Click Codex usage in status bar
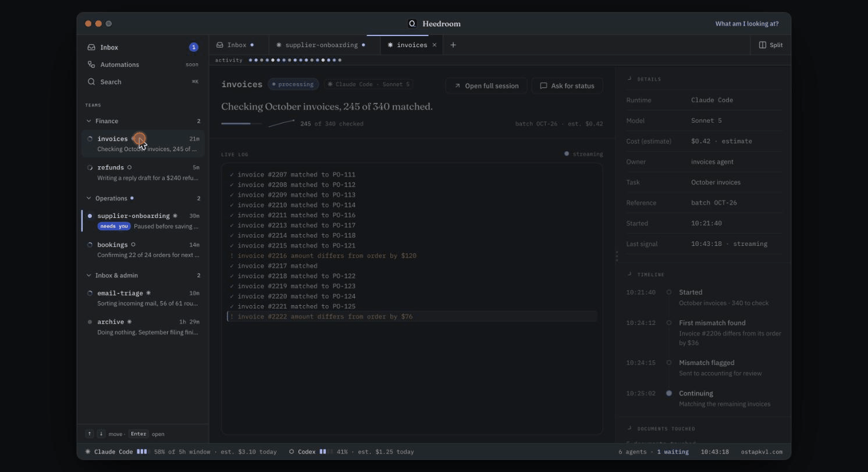The image size is (868, 472). [x=351, y=452]
